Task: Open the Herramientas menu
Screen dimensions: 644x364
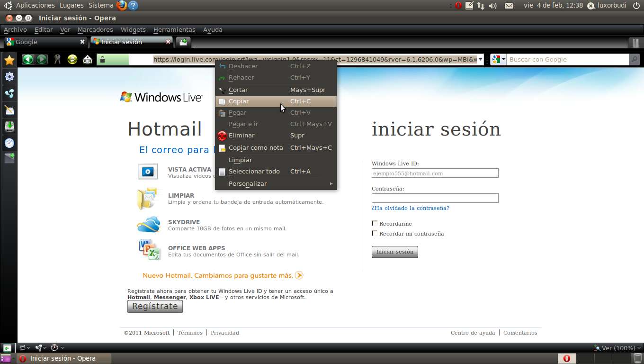Action: point(174,29)
